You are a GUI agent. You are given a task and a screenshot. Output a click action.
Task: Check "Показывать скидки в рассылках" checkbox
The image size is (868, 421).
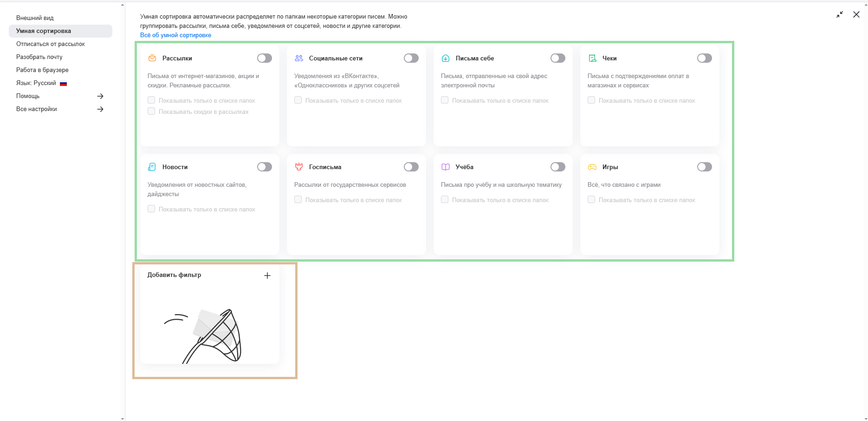pyautogui.click(x=151, y=112)
